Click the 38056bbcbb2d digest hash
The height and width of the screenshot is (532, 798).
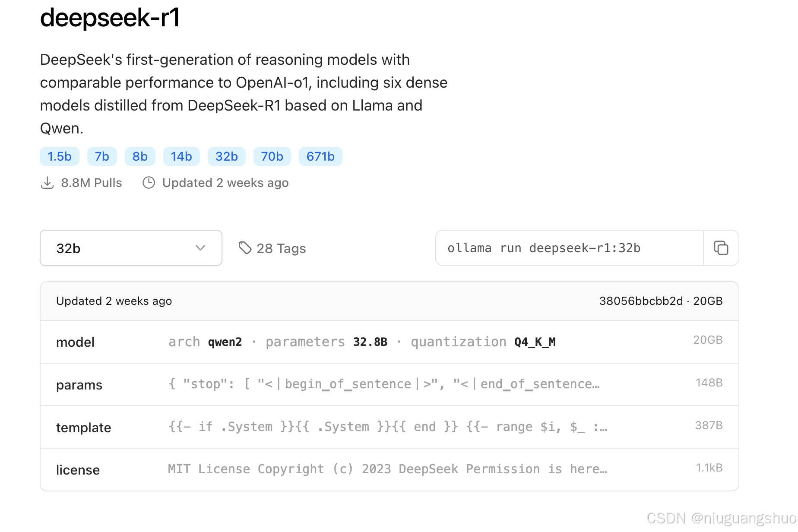(641, 301)
